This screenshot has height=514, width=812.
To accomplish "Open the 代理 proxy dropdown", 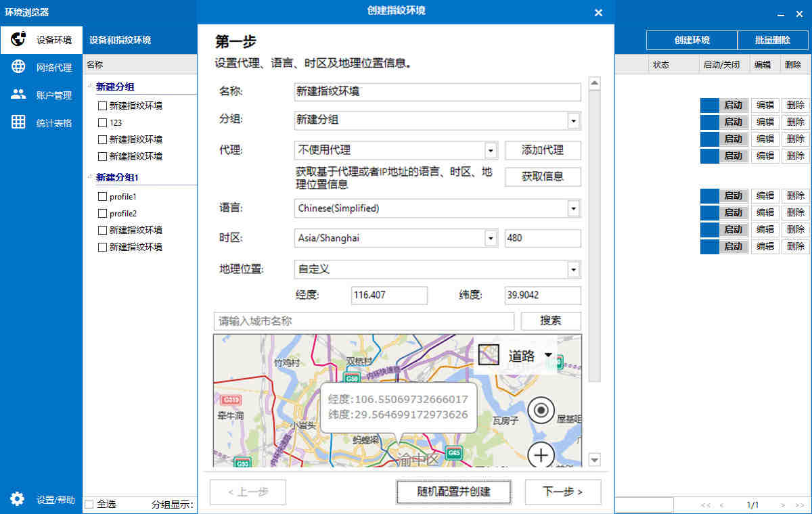I will pos(491,150).
